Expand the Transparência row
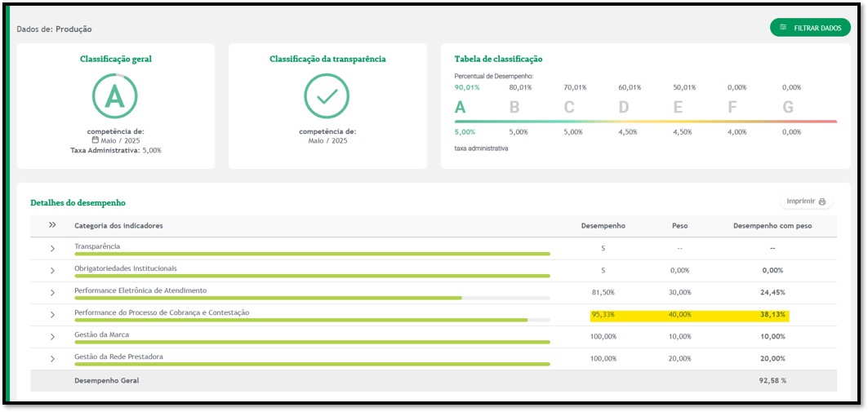Viewport: 868px width, 412px height. 52,248
